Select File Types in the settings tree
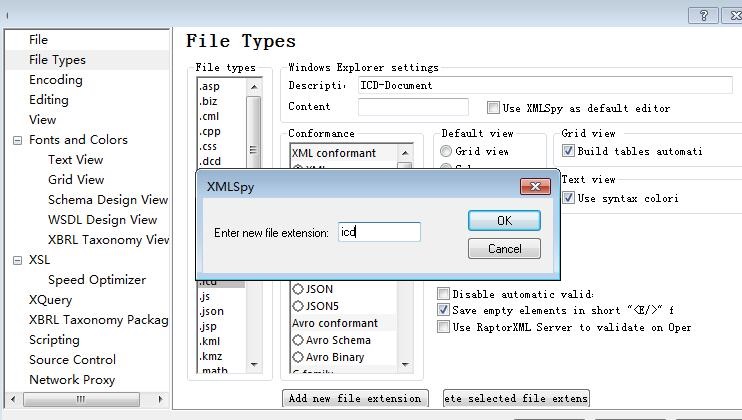The height and width of the screenshot is (420, 742). (x=57, y=60)
